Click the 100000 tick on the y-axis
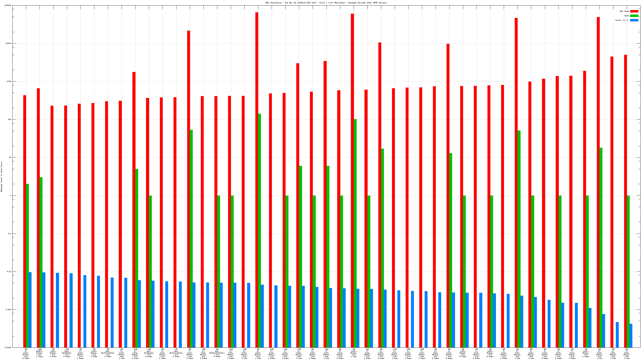Image resolution: width=644 pixels, height=362 pixels. pos(8,6)
